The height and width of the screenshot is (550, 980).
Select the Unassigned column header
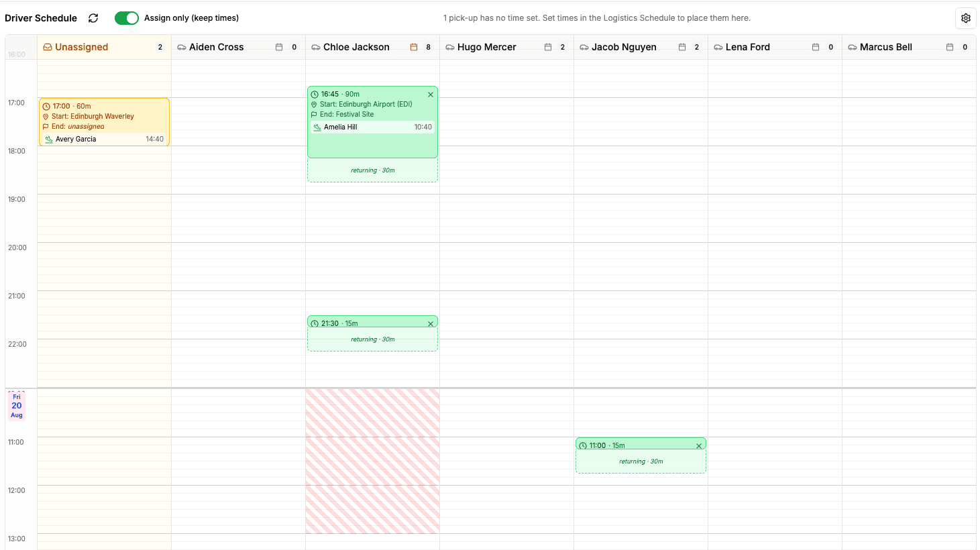pos(104,47)
